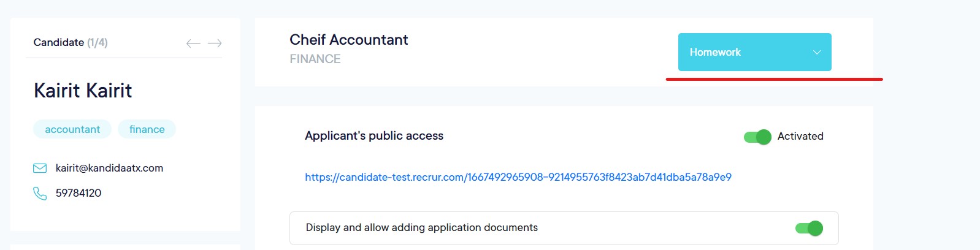Toggle off display of application documents
The image size is (980, 250).
coord(809,228)
